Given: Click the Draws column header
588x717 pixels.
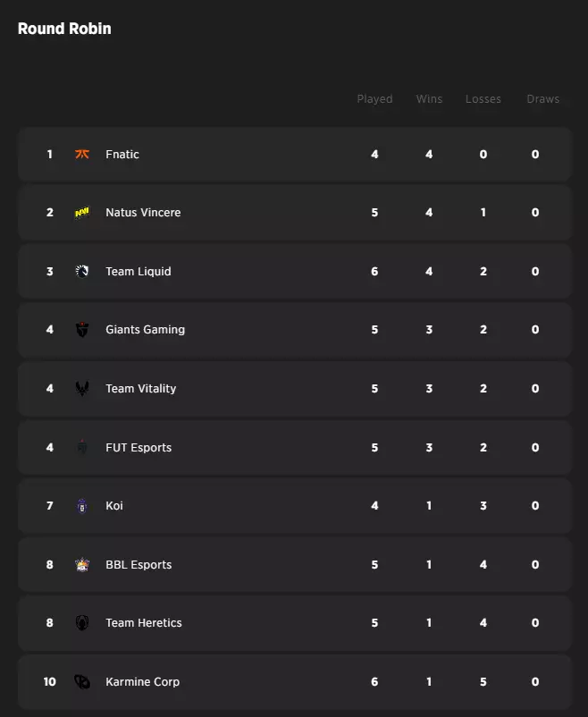Looking at the screenshot, I should (x=542, y=99).
